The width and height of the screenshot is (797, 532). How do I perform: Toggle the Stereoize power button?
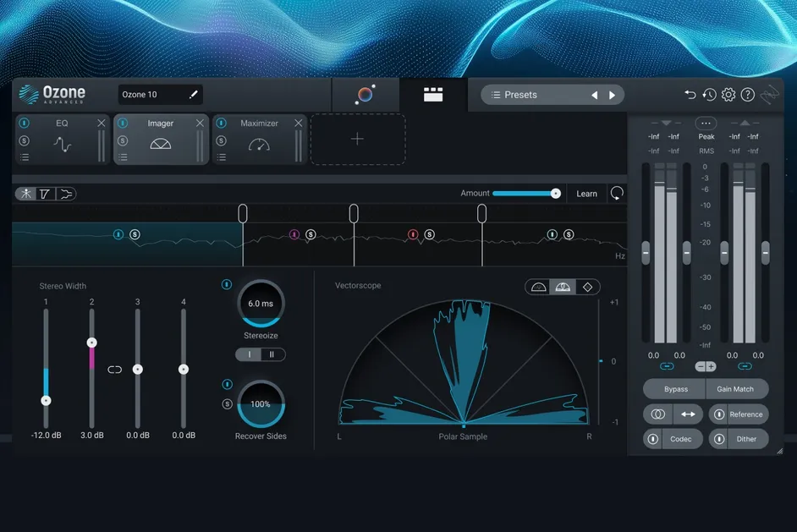tap(227, 284)
